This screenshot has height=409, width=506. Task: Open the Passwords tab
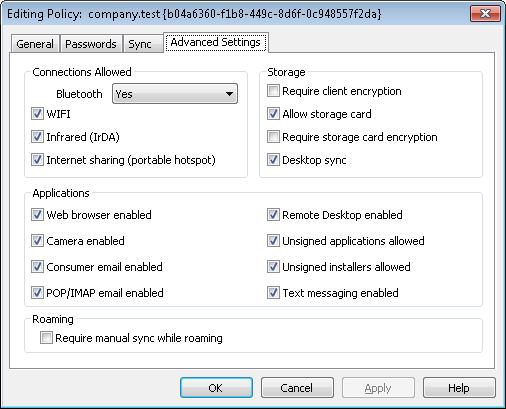pos(91,44)
